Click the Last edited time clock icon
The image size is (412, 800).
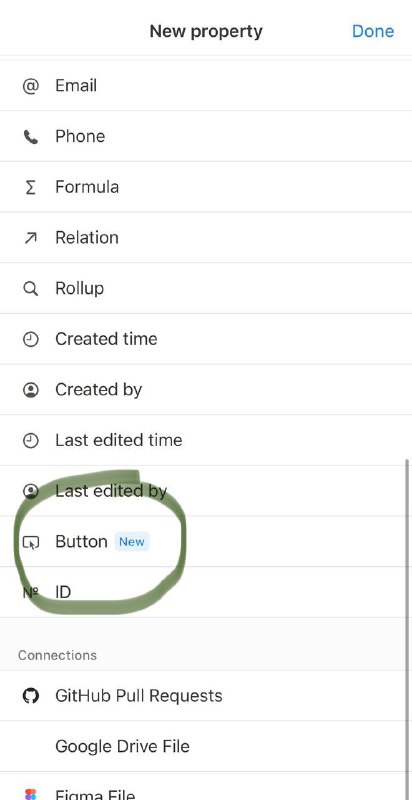[31, 440]
